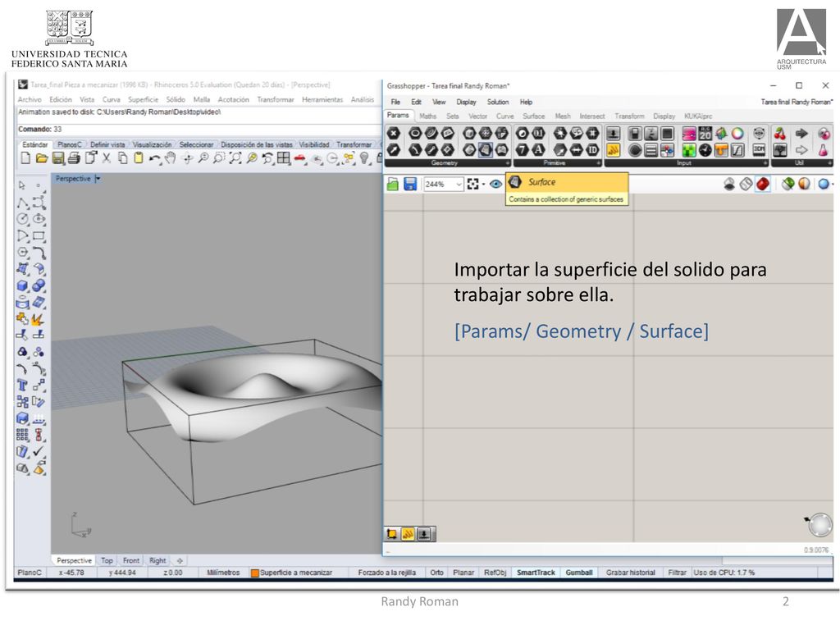Select the Circle tool in Rhino sidebar

[22, 219]
